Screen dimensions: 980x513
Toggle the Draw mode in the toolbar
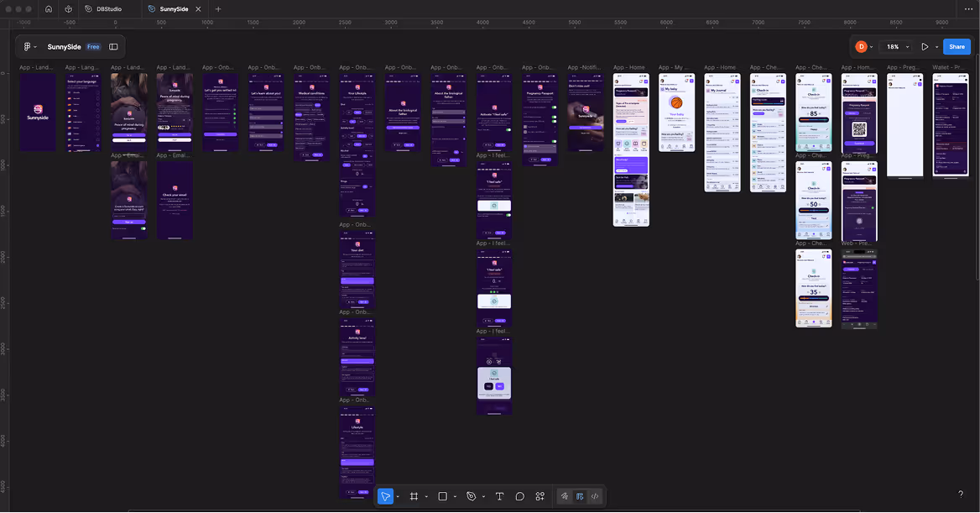tap(566, 496)
